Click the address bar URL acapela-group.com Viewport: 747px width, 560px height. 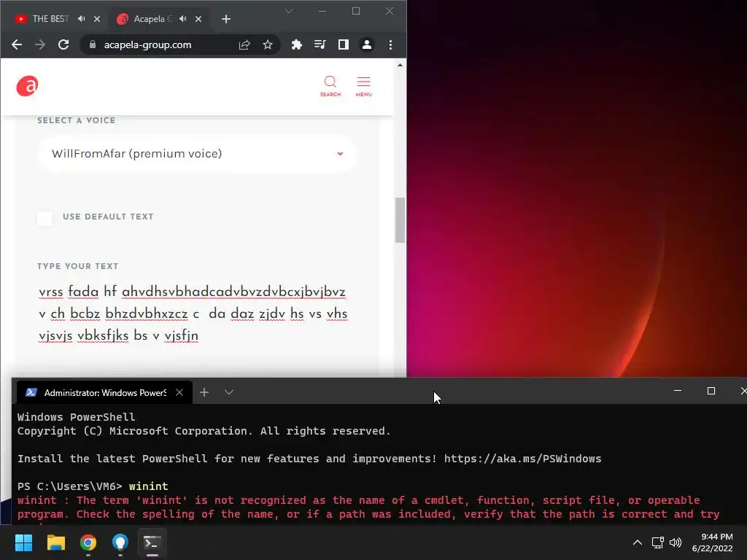pyautogui.click(x=147, y=44)
